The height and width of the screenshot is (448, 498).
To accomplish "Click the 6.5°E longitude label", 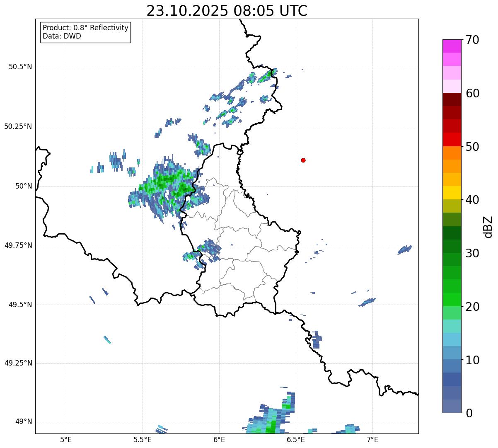I will tap(296, 440).
